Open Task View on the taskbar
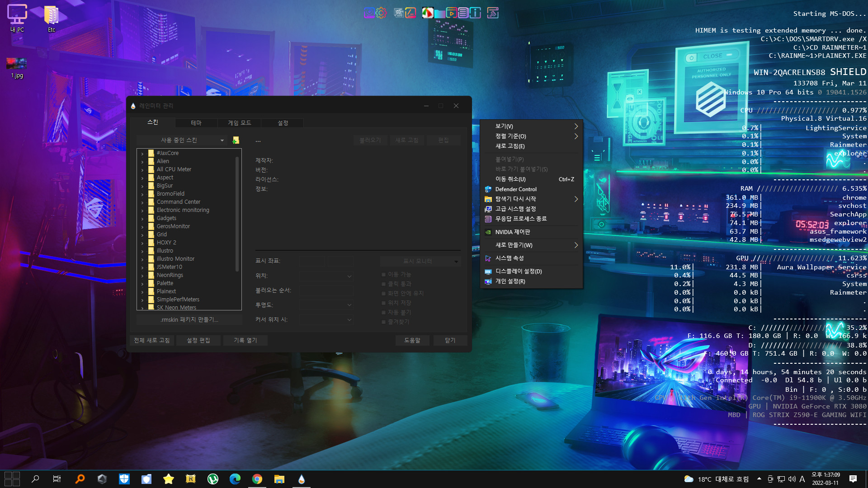 point(57,479)
